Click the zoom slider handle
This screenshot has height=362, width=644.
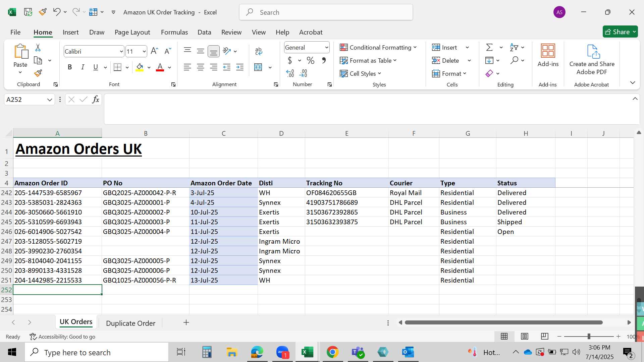[x=589, y=336]
